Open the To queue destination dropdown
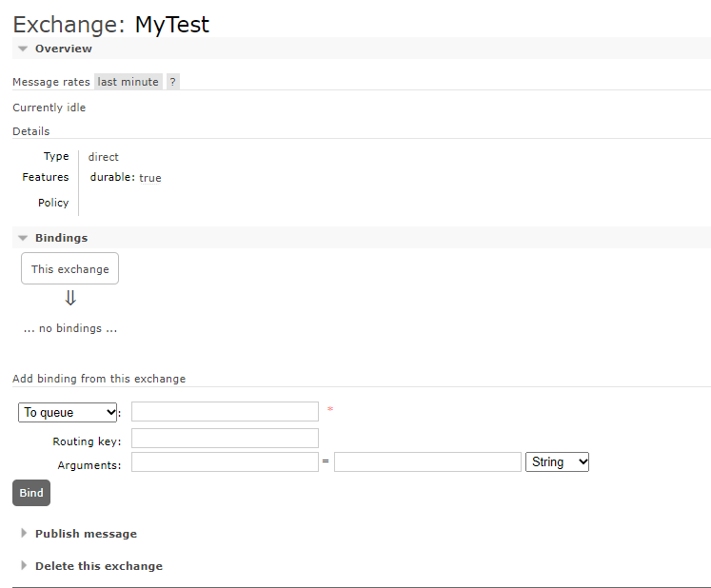Image resolution: width=711 pixels, height=588 pixels. point(69,412)
